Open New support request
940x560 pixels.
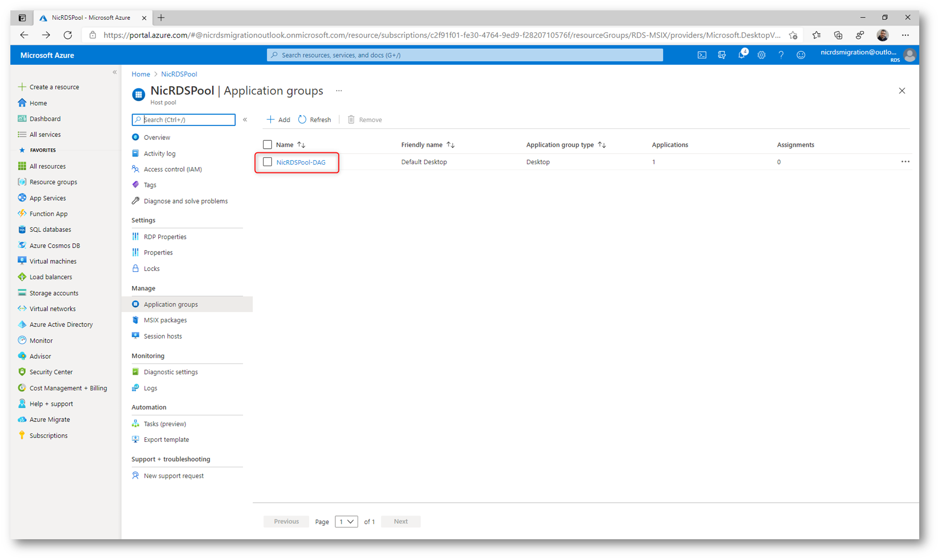174,476
